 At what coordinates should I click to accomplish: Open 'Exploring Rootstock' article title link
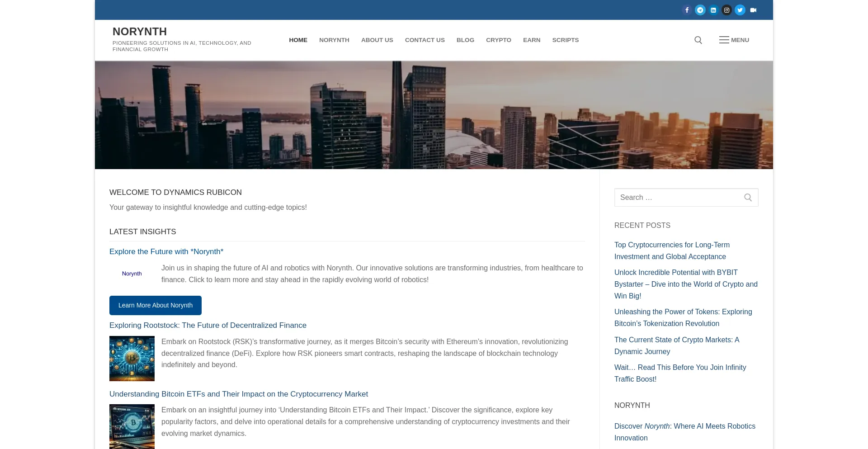click(x=208, y=326)
